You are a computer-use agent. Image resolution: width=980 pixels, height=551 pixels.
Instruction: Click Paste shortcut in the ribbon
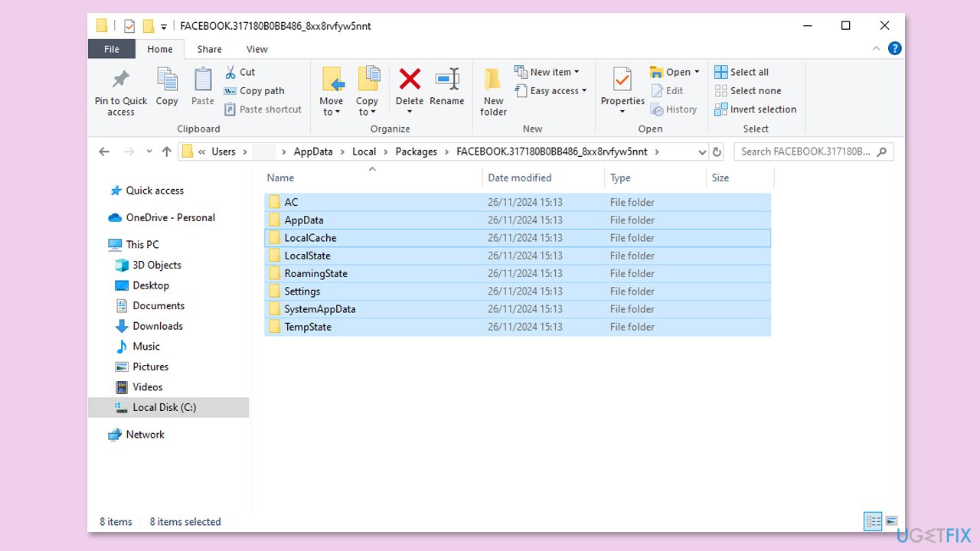263,109
